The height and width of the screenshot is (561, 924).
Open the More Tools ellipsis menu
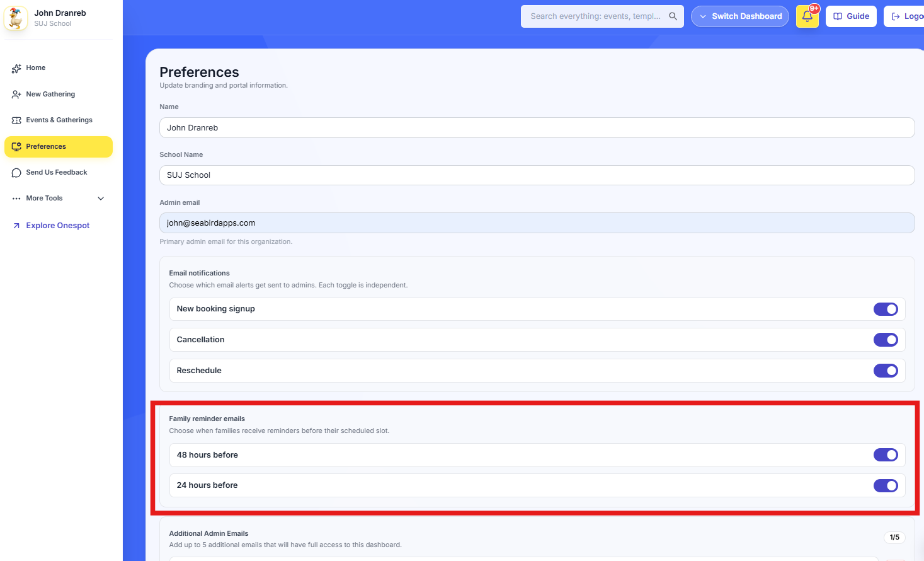[16, 199]
